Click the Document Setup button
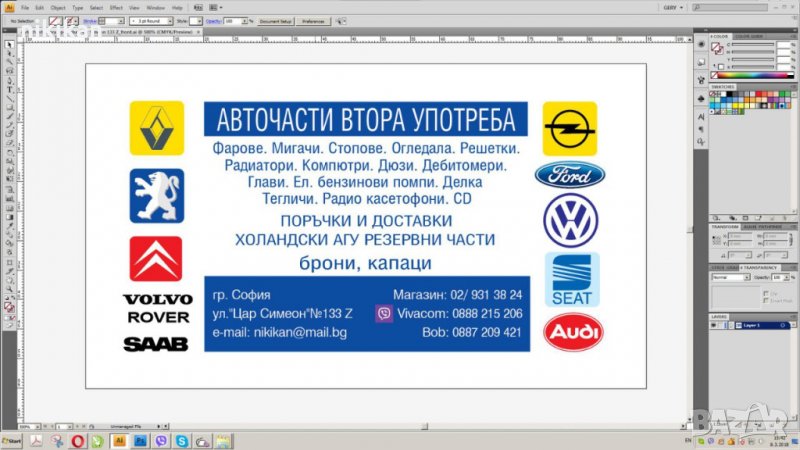This screenshot has height=450, width=800. coord(275,20)
